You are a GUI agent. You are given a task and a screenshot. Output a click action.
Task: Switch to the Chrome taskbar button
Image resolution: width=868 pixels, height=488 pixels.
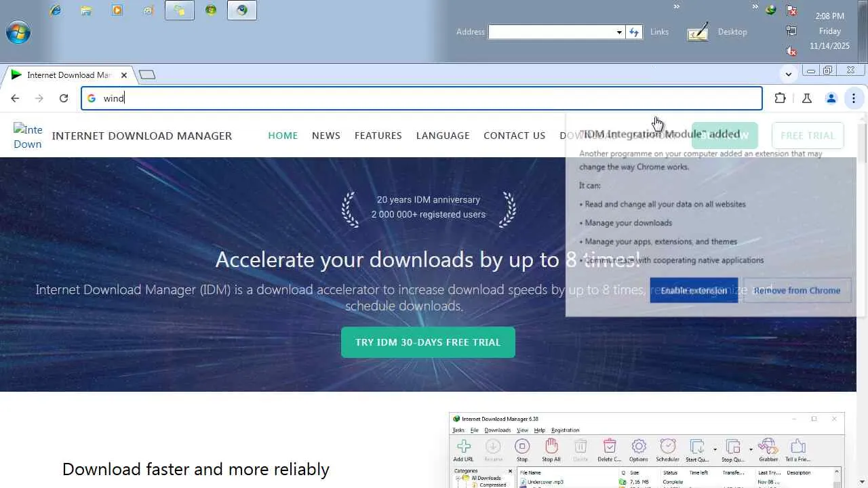242,10
